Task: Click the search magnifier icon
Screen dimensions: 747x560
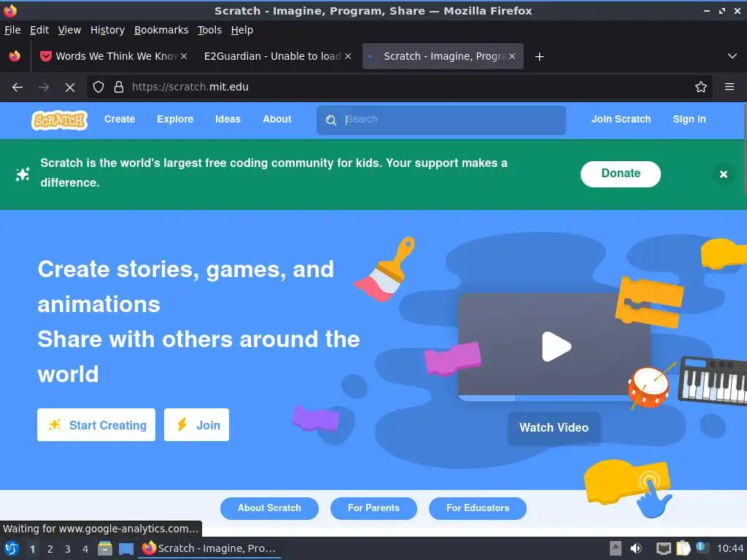Action: (331, 120)
